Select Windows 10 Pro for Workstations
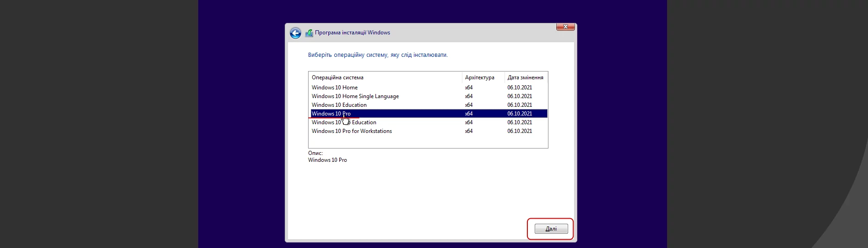Screen dimensions: 868x248 click(x=429, y=131)
